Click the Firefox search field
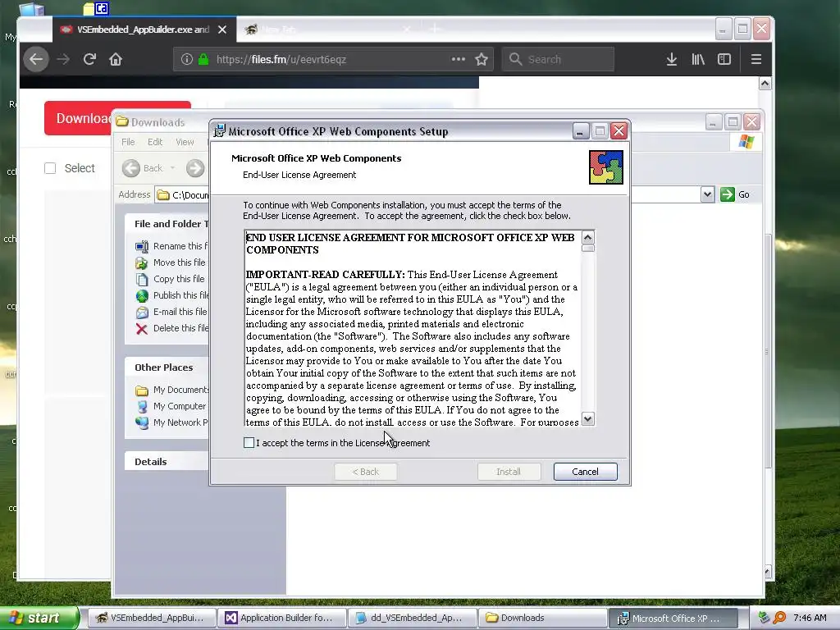Viewport: 840px width, 630px height. pos(558,59)
